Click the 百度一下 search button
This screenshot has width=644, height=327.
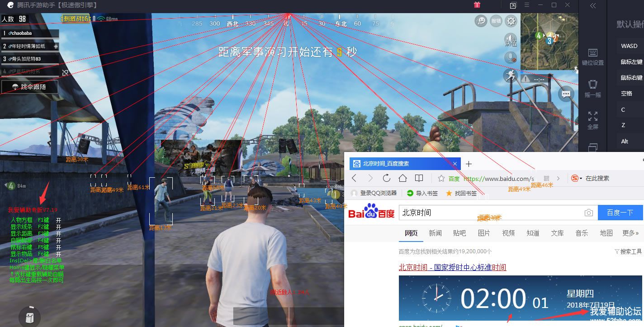(x=620, y=213)
